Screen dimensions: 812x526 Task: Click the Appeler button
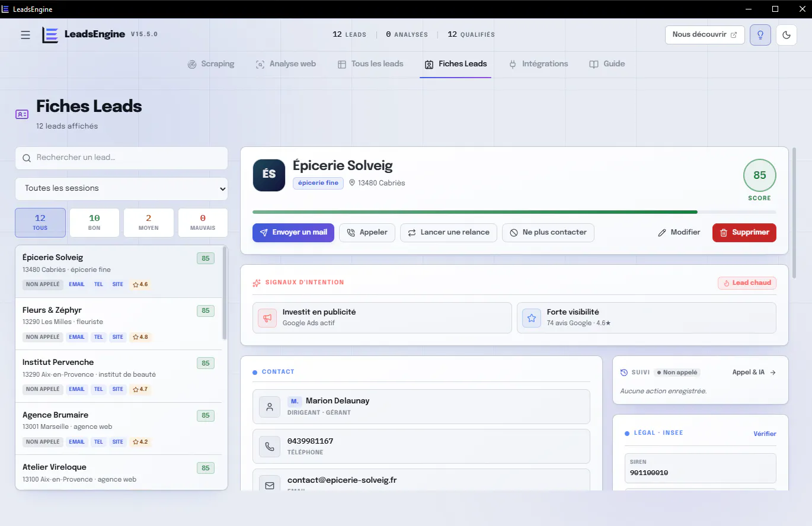(367, 232)
